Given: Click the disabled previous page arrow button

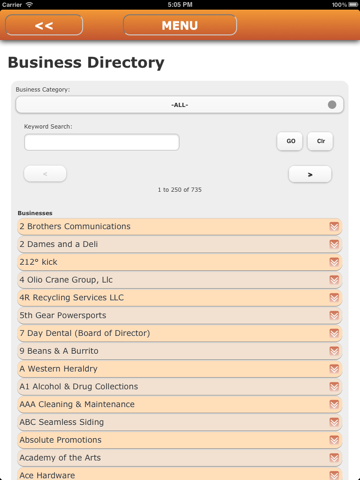Looking at the screenshot, I should 45,174.
